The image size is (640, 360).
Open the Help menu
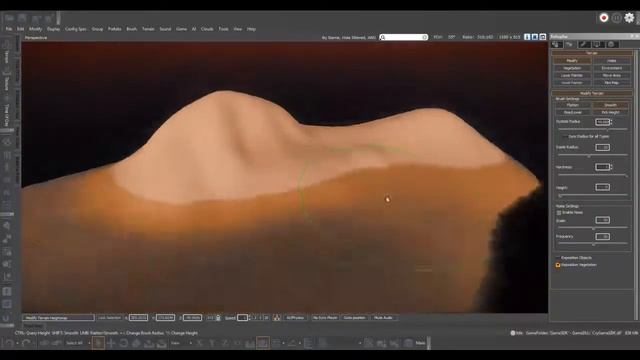click(x=251, y=29)
